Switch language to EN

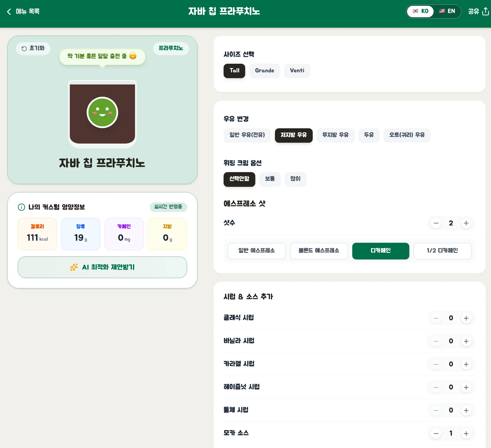click(447, 11)
